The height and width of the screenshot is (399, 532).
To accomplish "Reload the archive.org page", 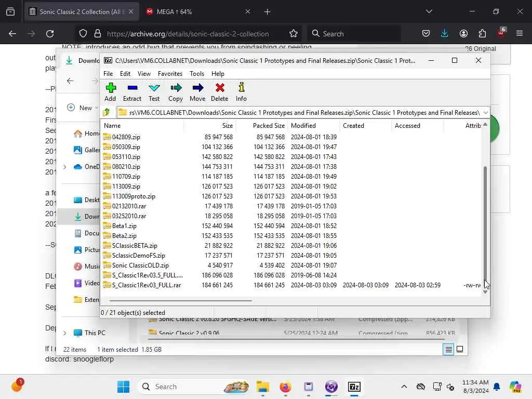I will pyautogui.click(x=50, y=34).
